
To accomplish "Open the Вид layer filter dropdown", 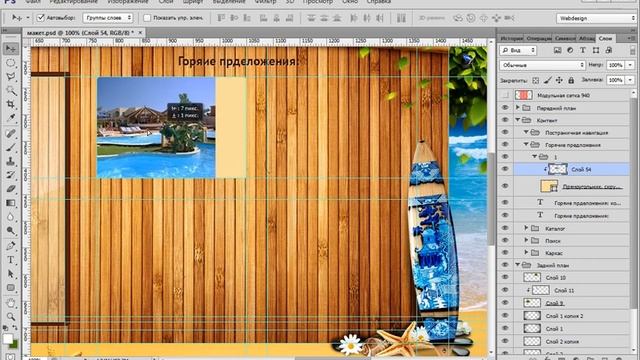I will (518, 50).
